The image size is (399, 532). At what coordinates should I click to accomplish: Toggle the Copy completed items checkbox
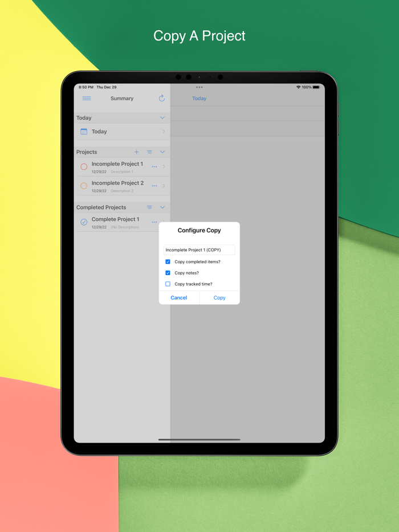168,261
